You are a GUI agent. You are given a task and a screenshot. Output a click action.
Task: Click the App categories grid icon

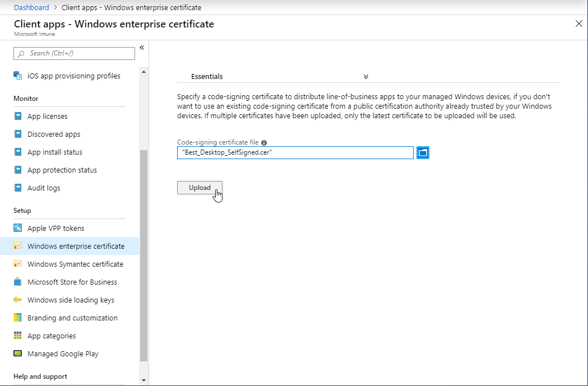coord(17,336)
